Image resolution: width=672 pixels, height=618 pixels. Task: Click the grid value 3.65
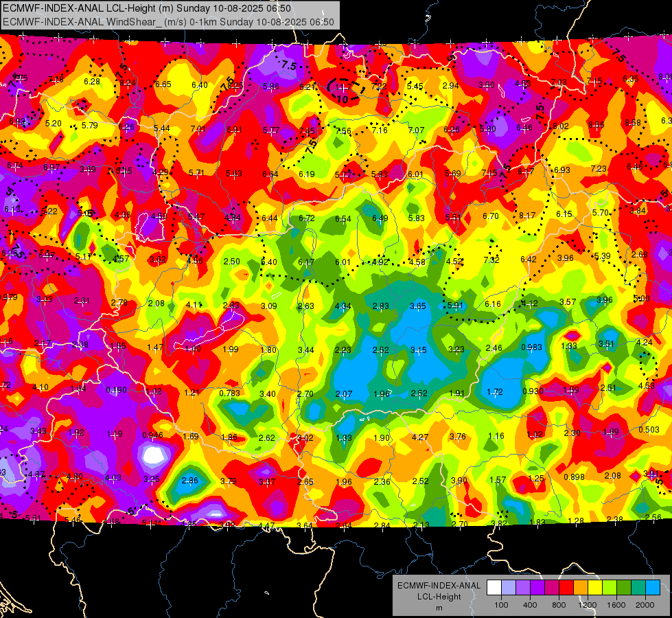point(418,306)
